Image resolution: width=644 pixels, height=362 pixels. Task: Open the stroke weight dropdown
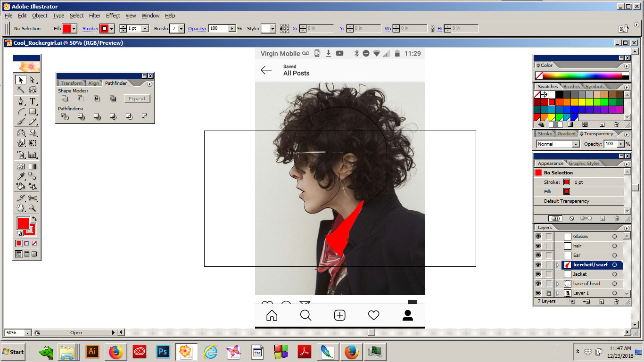(x=145, y=29)
